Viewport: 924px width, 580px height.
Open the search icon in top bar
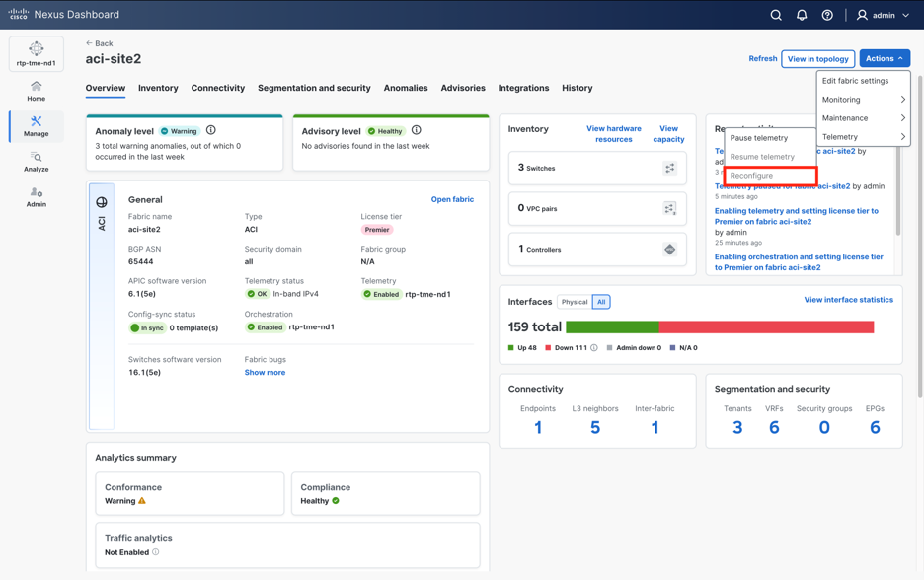tap(776, 15)
